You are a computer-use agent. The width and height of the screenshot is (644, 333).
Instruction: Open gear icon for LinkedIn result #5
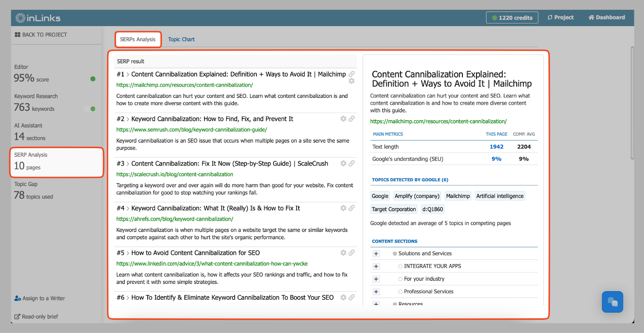click(x=343, y=253)
